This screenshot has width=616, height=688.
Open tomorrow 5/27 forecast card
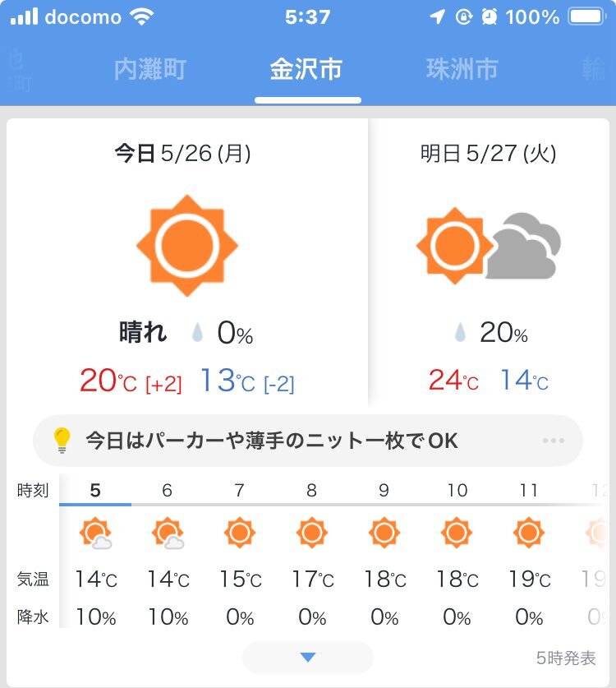click(489, 262)
